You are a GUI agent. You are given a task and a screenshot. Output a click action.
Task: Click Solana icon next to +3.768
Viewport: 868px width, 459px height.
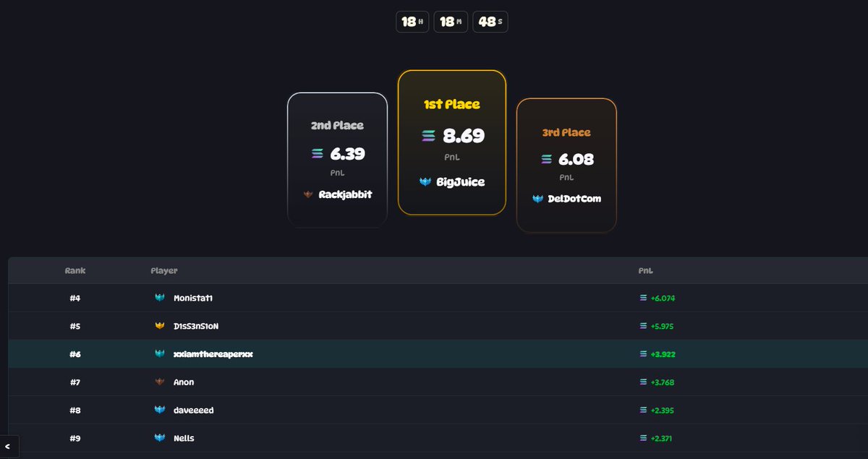643,382
